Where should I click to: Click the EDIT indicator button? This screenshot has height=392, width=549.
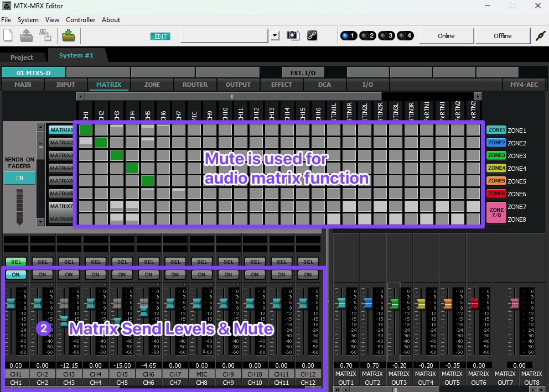coord(160,36)
